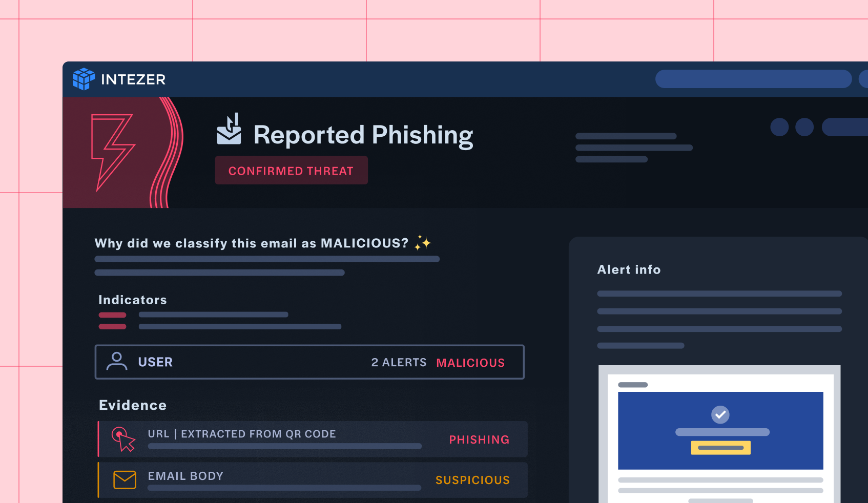Click the PHISHING verdict label
Screen dimensions: 868x503
(479, 439)
